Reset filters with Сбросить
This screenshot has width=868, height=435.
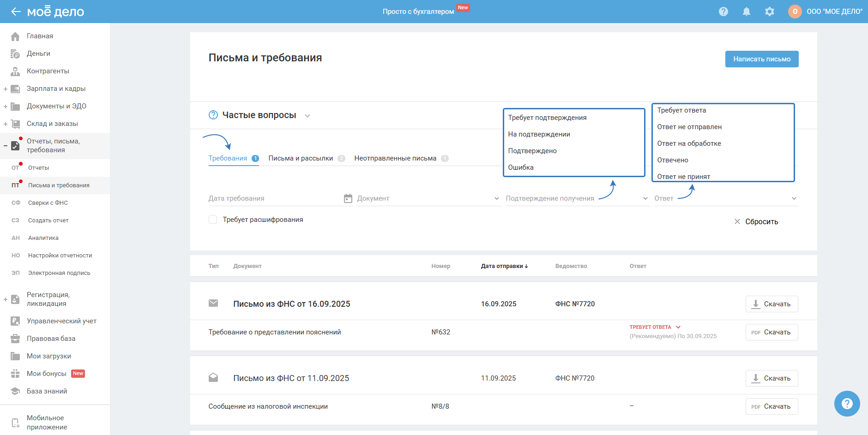(x=756, y=222)
